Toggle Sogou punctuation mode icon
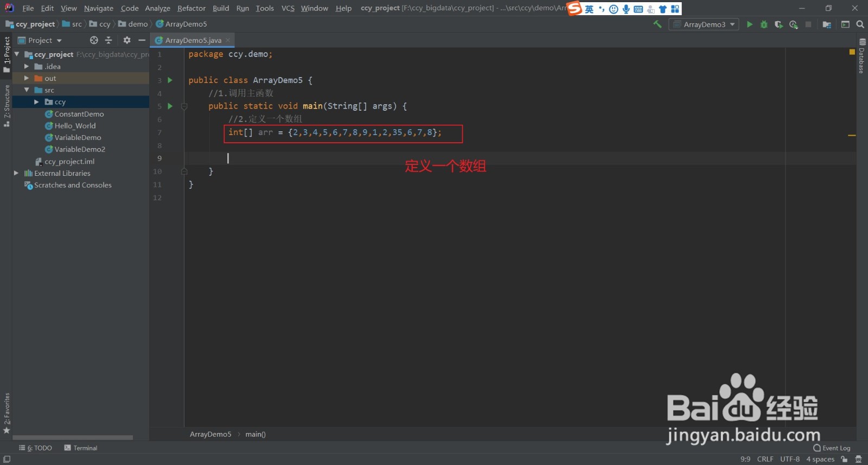 pos(602,9)
